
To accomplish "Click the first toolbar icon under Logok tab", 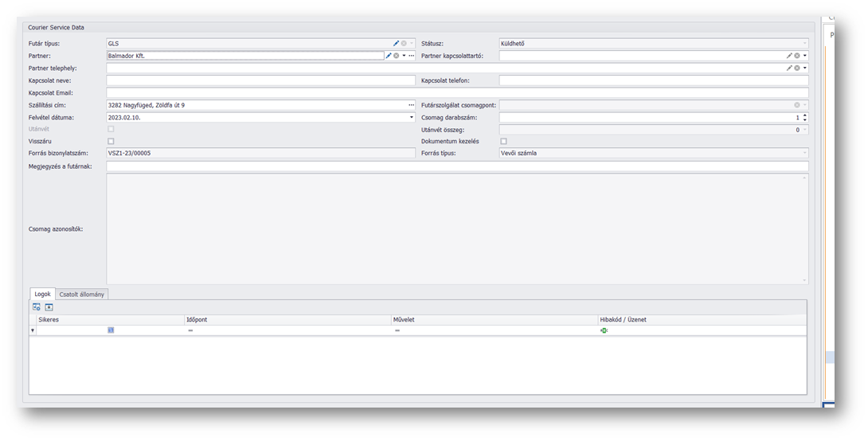I will pos(37,306).
